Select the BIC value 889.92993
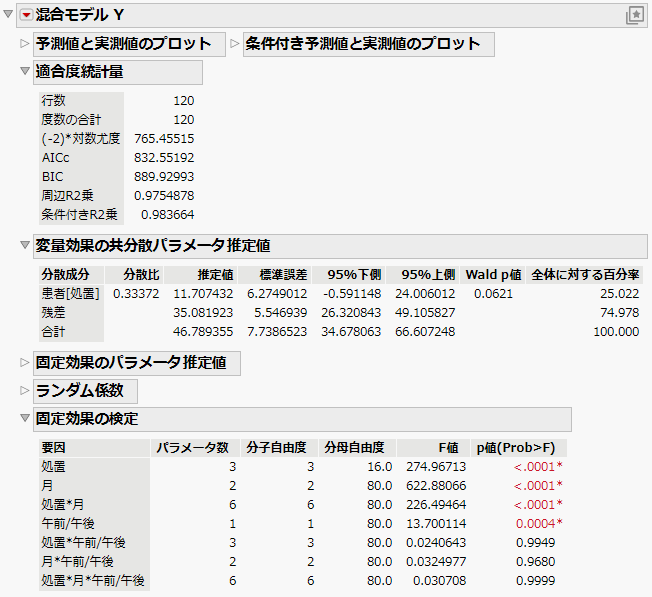 164,177
